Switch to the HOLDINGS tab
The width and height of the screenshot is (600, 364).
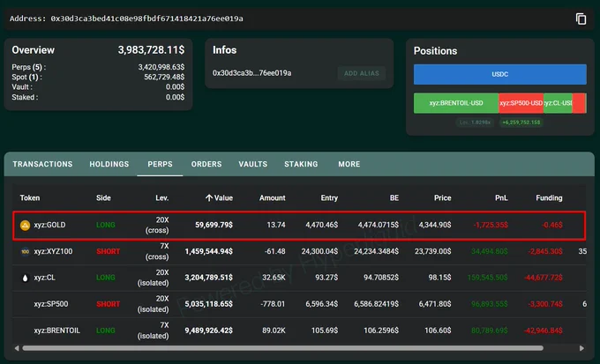tap(109, 164)
